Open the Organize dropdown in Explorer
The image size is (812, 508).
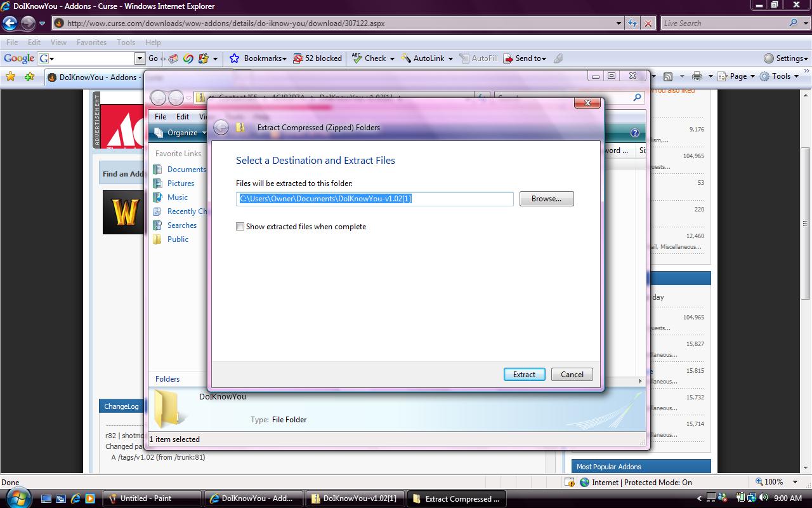pos(180,133)
